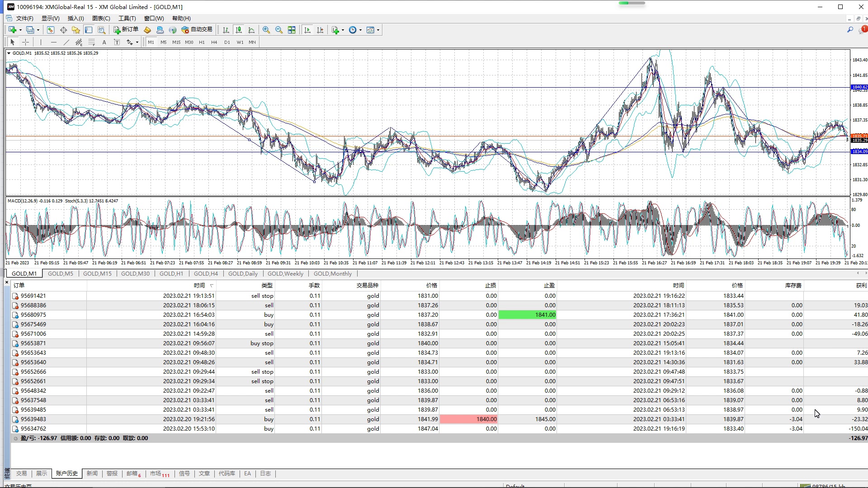Switch to the GOLD,H4 chart tab
Screen dimensions: 868x488
(x=206, y=273)
